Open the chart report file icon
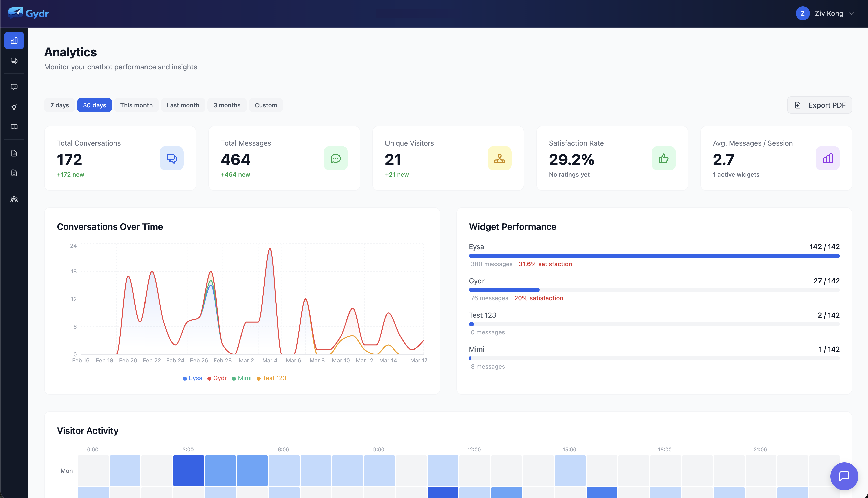 [14, 153]
